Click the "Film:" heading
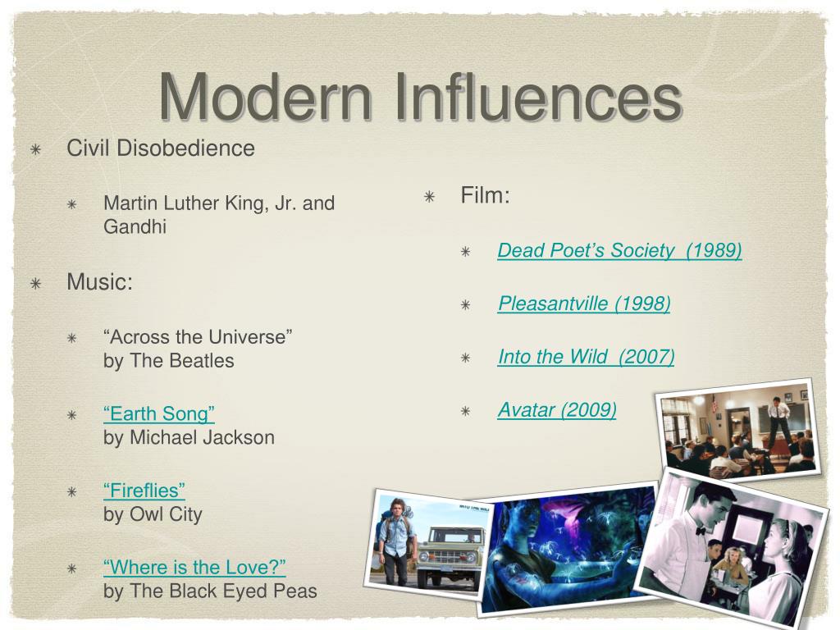This screenshot has width=840, height=630. point(486,194)
